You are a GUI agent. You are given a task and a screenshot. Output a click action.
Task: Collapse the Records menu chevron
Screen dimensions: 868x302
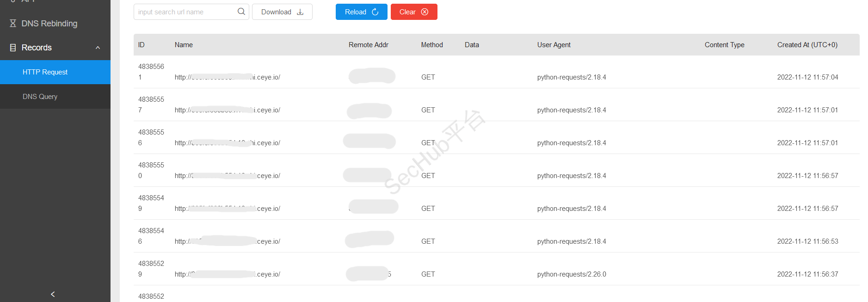click(x=98, y=48)
